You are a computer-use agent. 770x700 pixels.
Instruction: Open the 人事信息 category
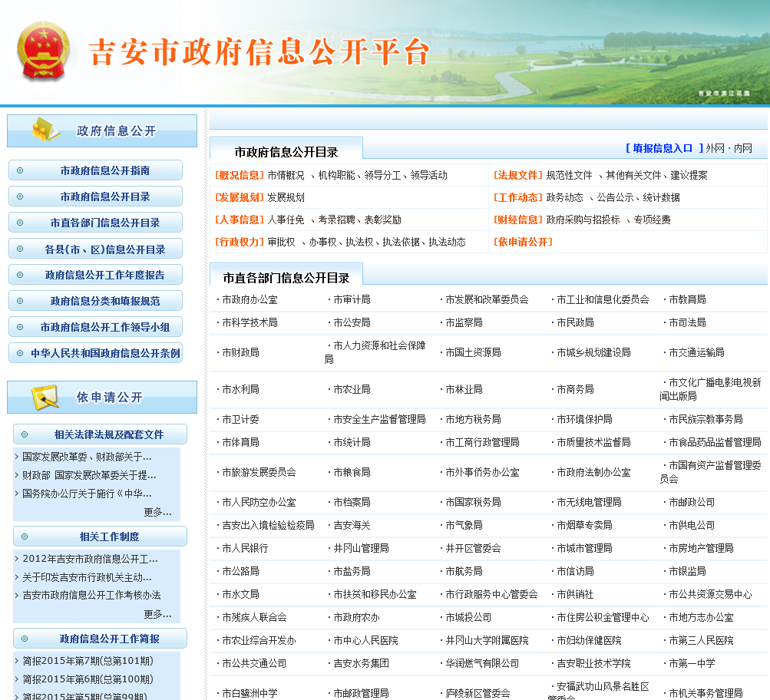240,220
